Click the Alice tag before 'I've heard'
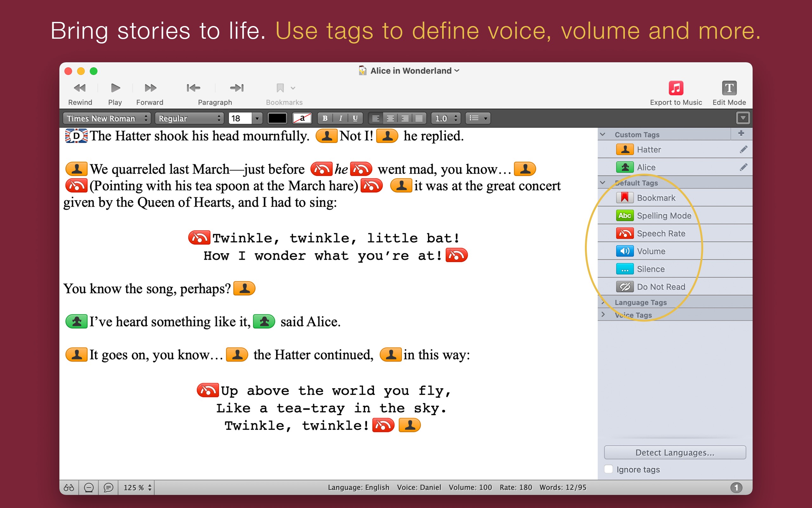Viewport: 812px width, 508px height. tap(76, 322)
